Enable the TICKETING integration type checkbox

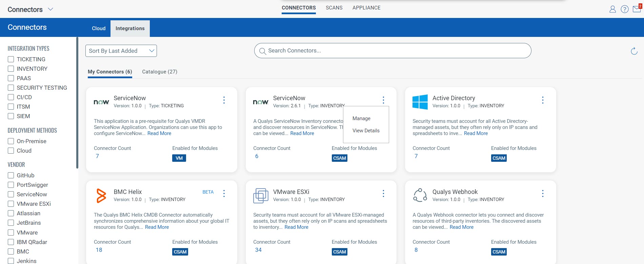tap(11, 59)
